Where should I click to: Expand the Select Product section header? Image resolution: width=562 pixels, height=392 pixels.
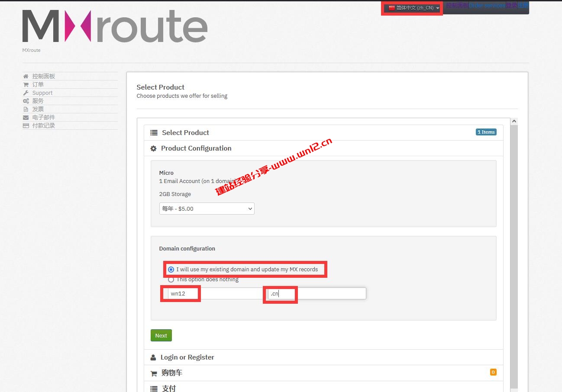click(185, 133)
